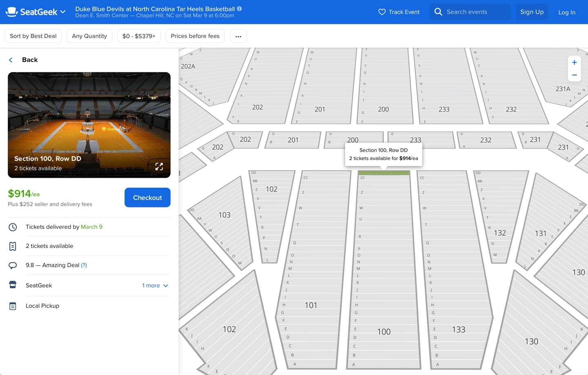The height and width of the screenshot is (375, 588).
Task: Click the Checkout button
Action: (x=147, y=197)
